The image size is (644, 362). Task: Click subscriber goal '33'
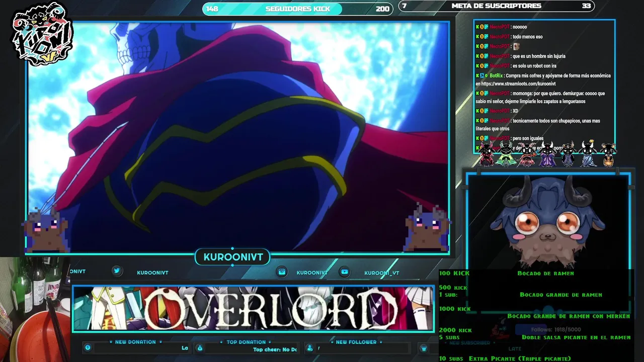pos(586,6)
